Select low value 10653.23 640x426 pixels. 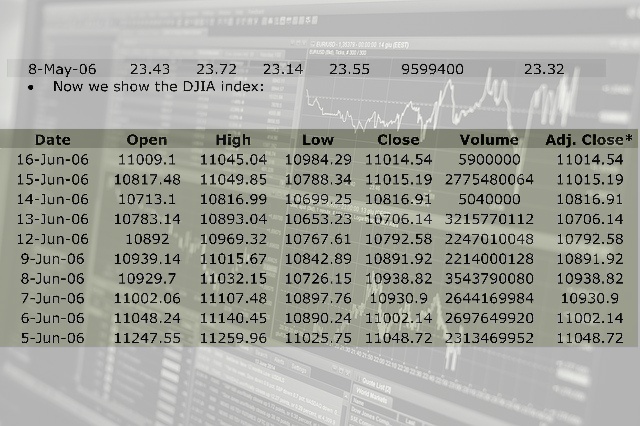tap(318, 219)
